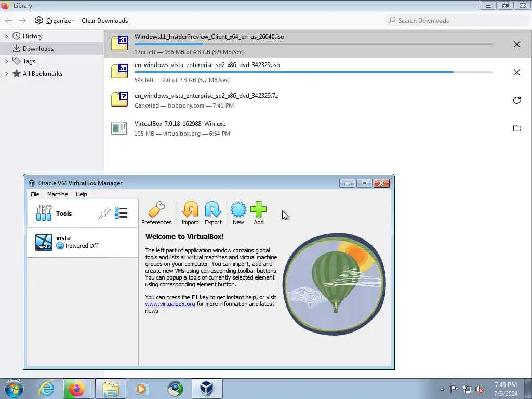This screenshot has height=399, width=532.
Task: Launch Internet Explorer from taskbar
Action: [46, 389]
